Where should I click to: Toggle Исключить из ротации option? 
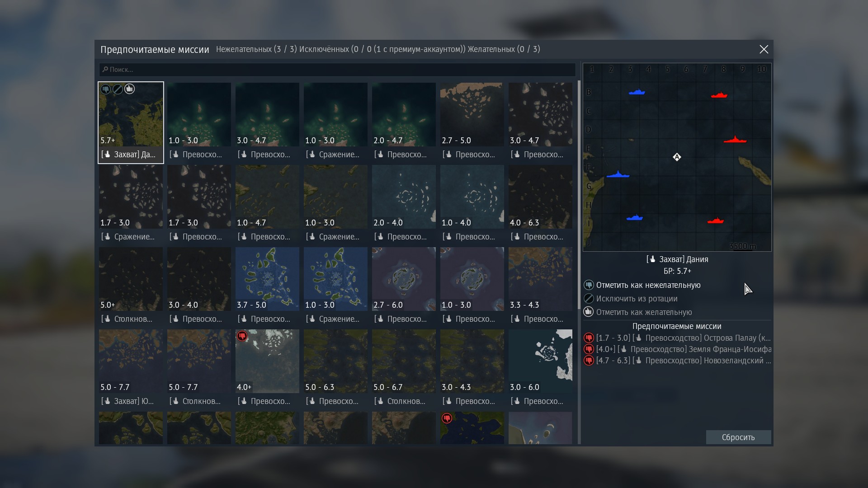pos(631,299)
